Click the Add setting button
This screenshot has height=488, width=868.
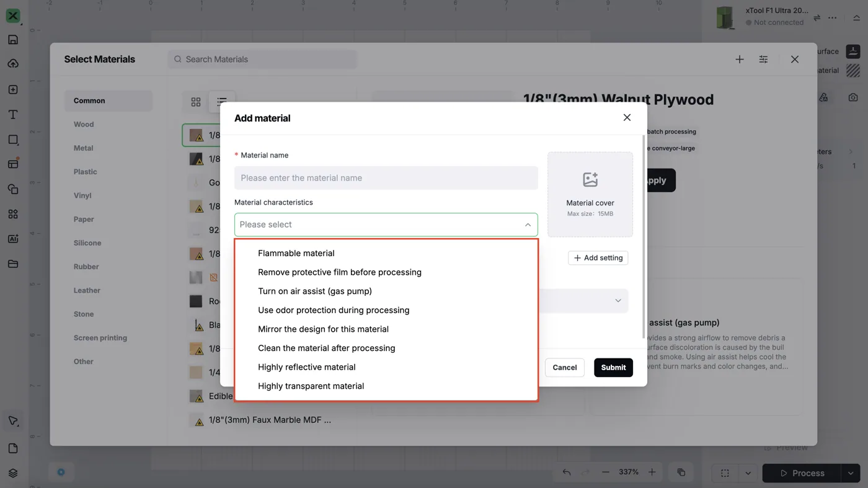[598, 258]
